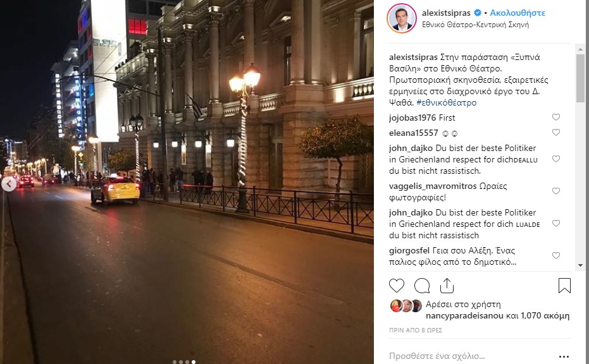589x364 pixels.
Task: Open alexistsipras profile picture
Action: tap(402, 18)
